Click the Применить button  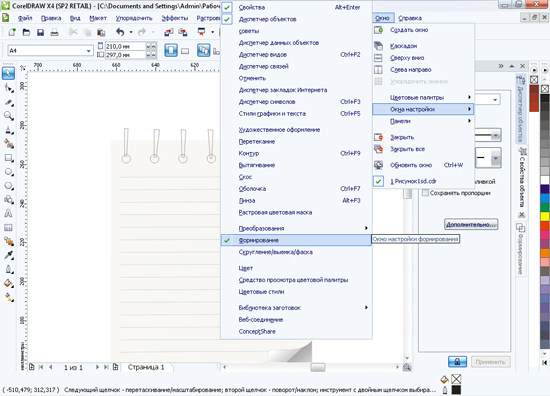(490, 362)
